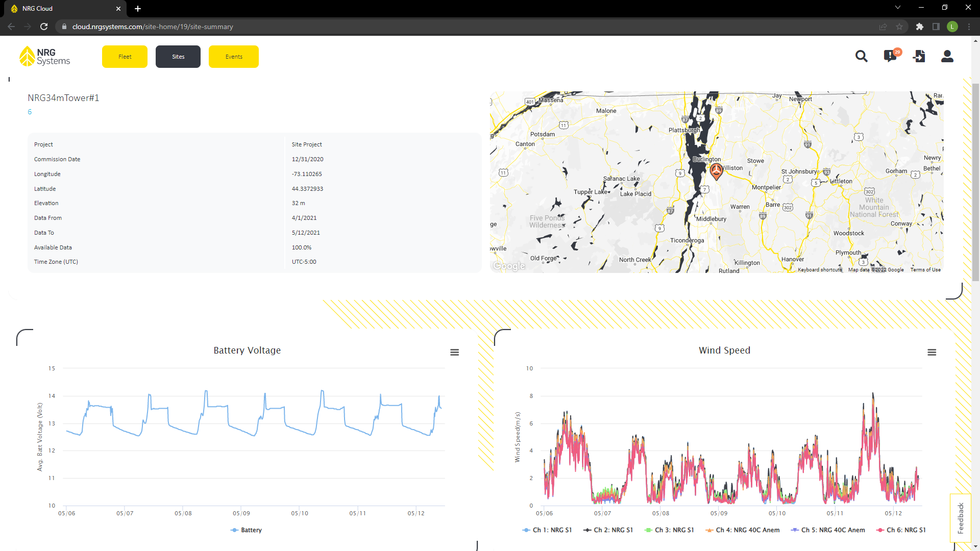The width and height of the screenshot is (980, 551).
Task: Click the NRG Systems logo
Action: click(44, 57)
